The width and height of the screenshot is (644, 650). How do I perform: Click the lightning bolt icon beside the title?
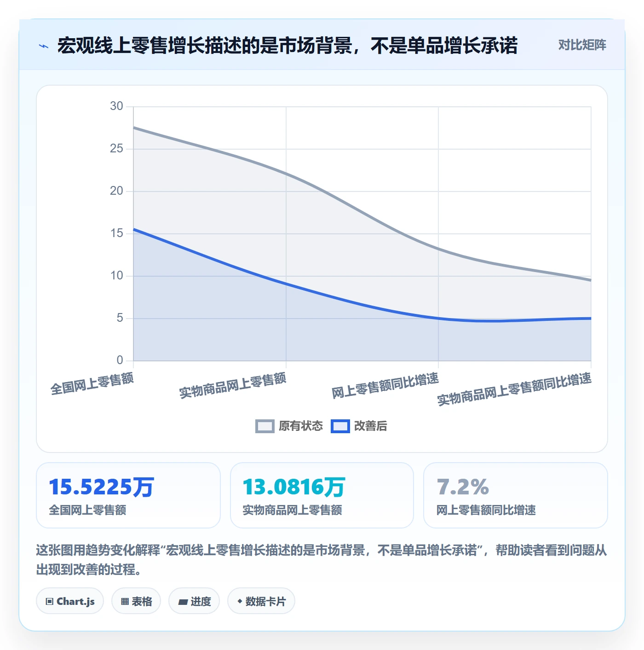point(44,46)
